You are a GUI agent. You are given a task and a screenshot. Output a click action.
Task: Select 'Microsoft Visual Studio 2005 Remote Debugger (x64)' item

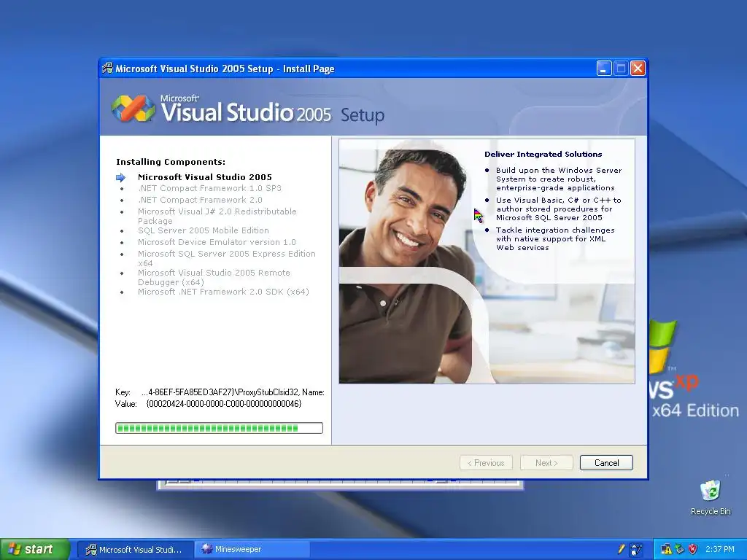click(214, 278)
